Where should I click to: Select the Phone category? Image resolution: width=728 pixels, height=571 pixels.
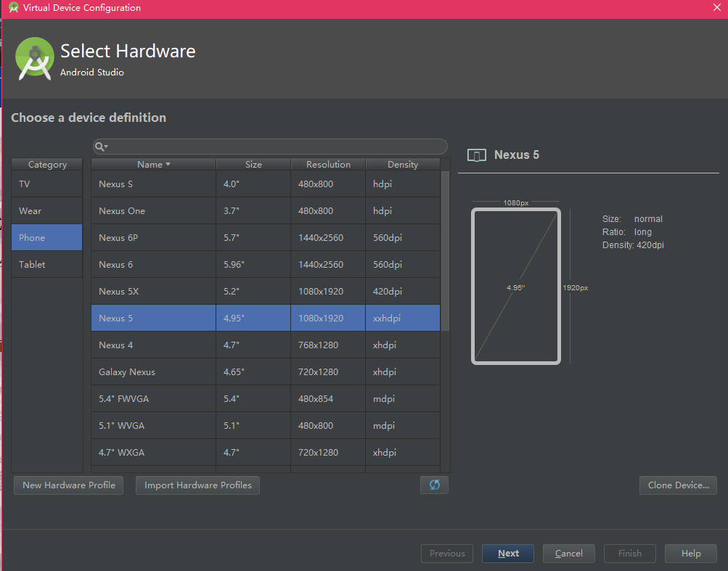pyautogui.click(x=47, y=238)
